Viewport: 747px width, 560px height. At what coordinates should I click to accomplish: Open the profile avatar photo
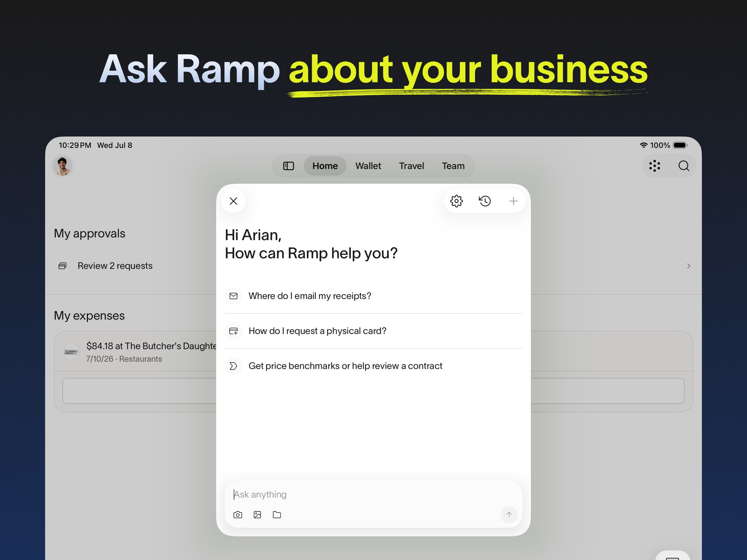tap(62, 166)
